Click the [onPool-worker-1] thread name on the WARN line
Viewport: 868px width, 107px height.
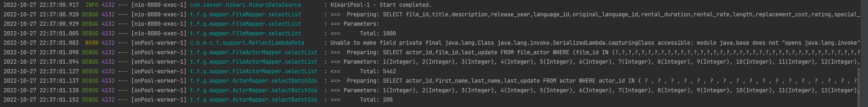click(x=159, y=43)
